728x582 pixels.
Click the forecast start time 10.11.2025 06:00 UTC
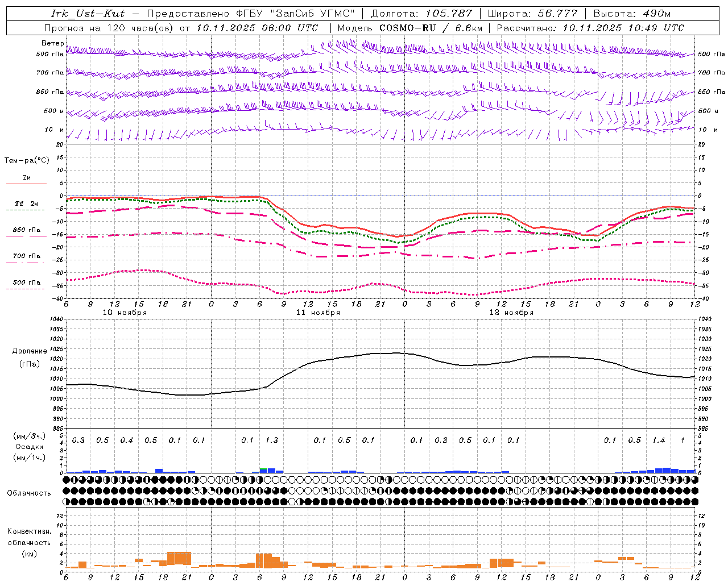tap(257, 28)
